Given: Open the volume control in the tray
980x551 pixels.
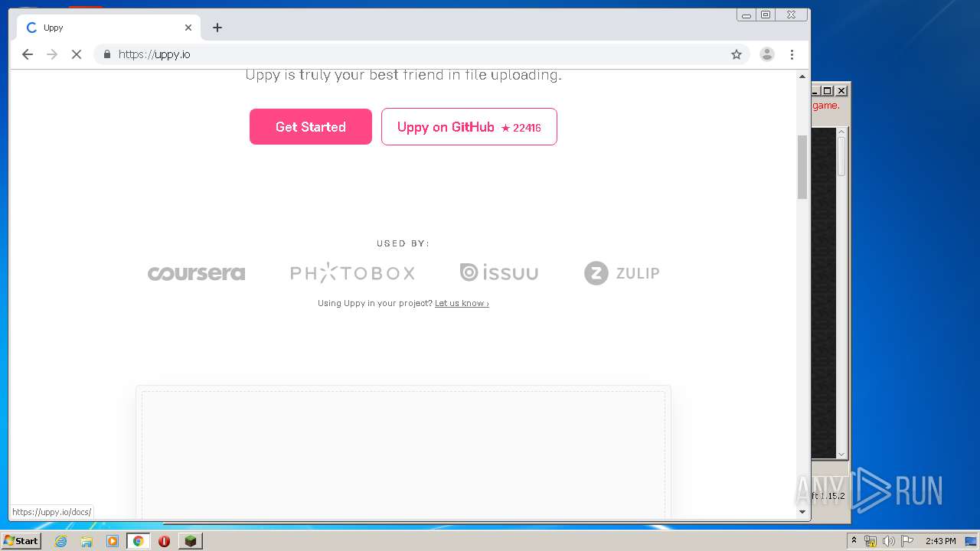Looking at the screenshot, I should coord(888,541).
